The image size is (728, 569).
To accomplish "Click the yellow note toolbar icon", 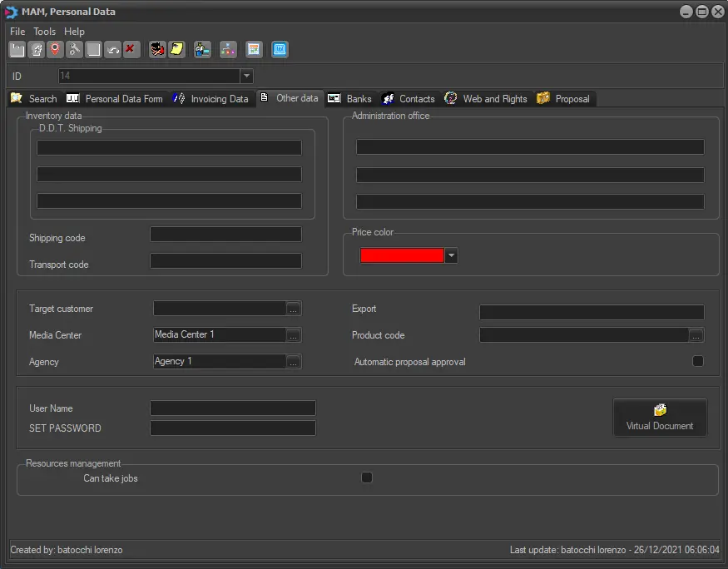I will (x=176, y=50).
